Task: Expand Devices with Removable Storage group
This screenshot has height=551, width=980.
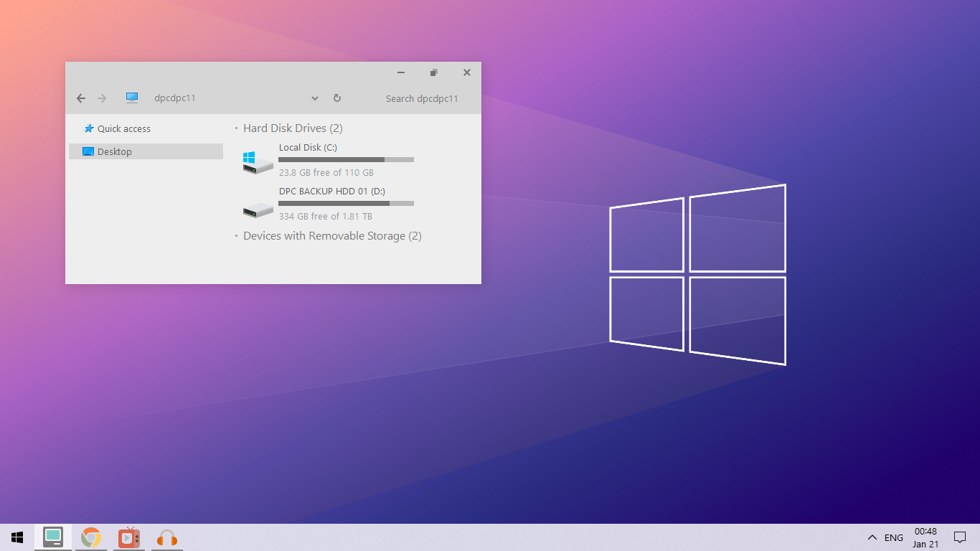Action: pos(235,236)
